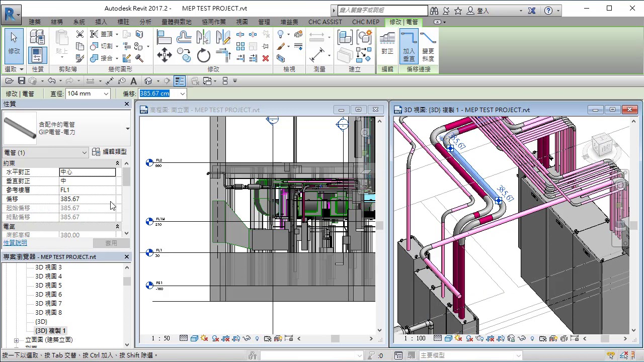
Task: Click the Save icon in quick access toolbar
Action: click(22, 81)
